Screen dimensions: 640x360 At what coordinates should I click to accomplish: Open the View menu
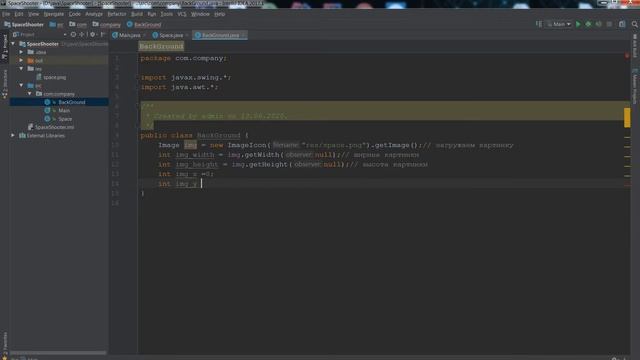33,14
